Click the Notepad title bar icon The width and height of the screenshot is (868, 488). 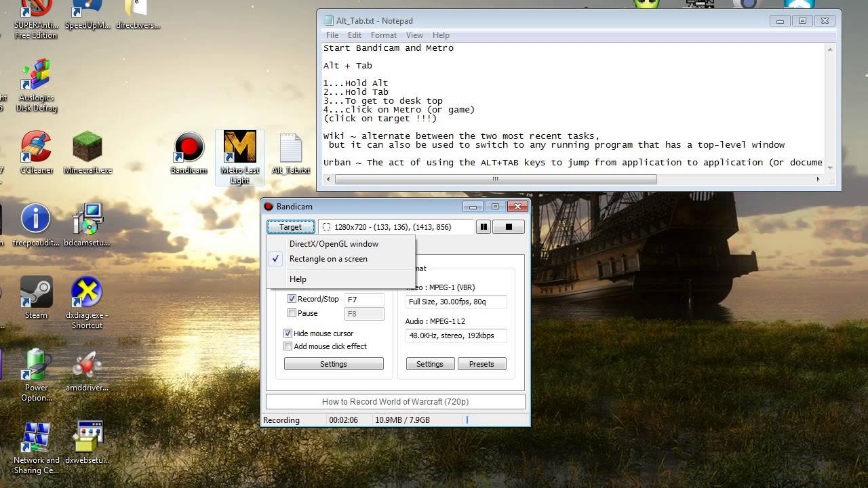point(328,21)
